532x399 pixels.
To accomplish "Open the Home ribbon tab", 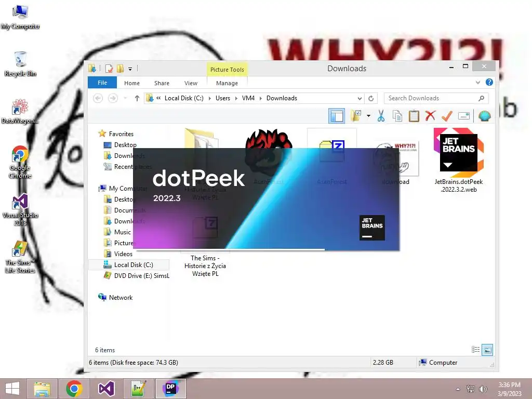I will 131,83.
